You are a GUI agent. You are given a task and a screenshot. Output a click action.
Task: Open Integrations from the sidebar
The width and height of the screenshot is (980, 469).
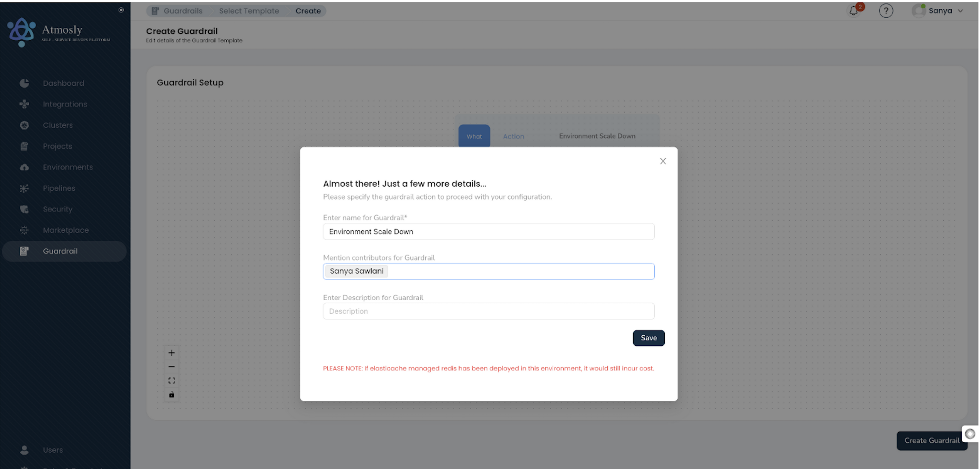(x=65, y=104)
